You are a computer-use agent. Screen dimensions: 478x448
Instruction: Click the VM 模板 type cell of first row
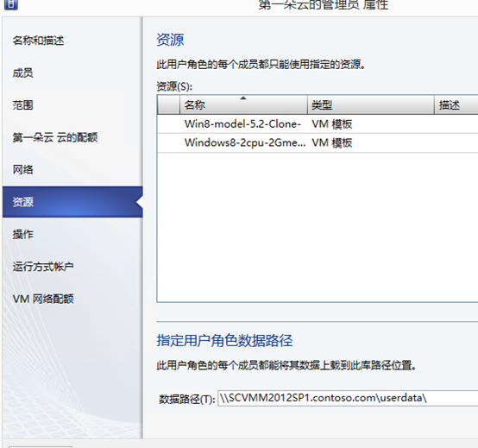point(332,124)
